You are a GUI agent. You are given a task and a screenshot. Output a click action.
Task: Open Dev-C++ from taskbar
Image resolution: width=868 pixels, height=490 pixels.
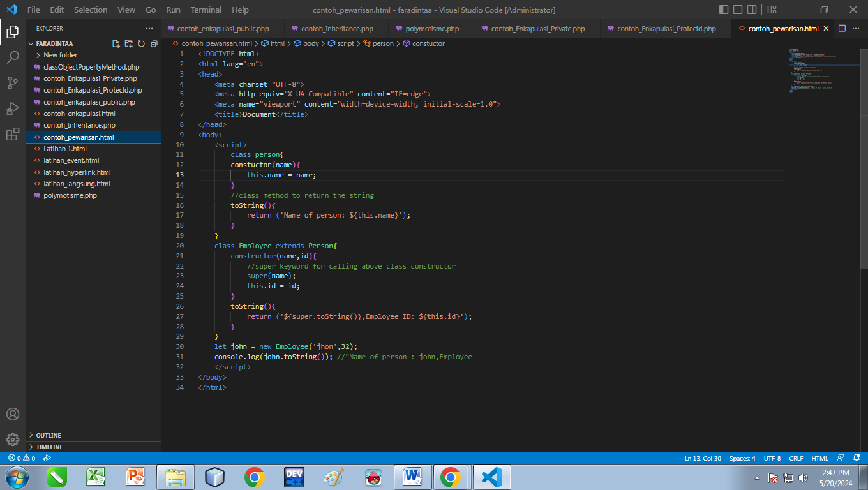point(294,477)
